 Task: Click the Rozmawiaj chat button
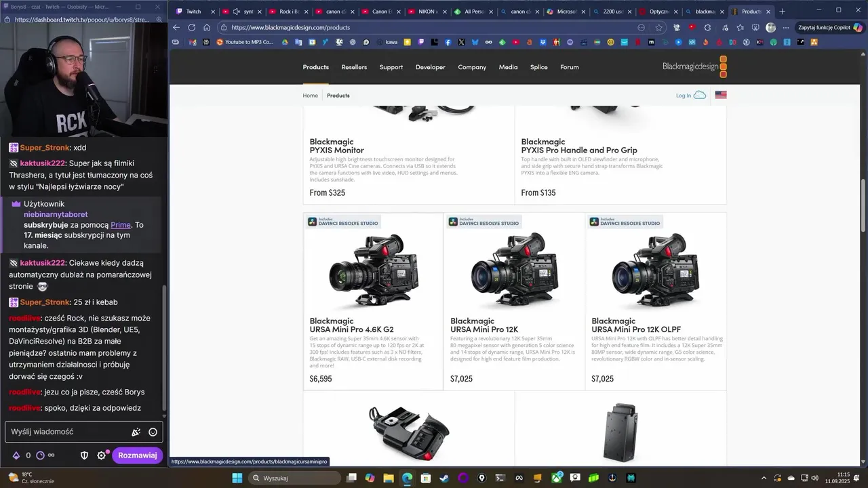tap(138, 455)
